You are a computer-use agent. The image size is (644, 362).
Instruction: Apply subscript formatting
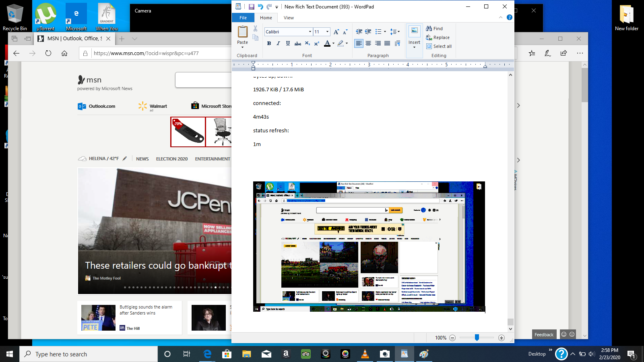308,43
